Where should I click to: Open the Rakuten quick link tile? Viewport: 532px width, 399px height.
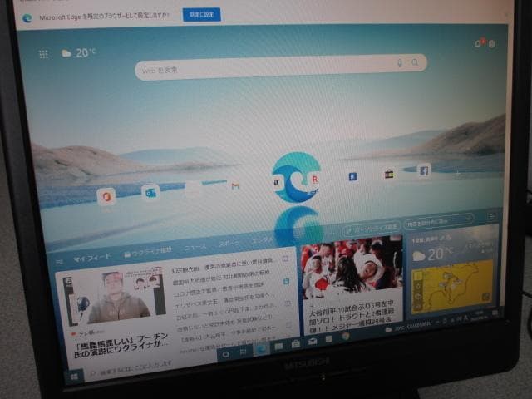(x=314, y=179)
